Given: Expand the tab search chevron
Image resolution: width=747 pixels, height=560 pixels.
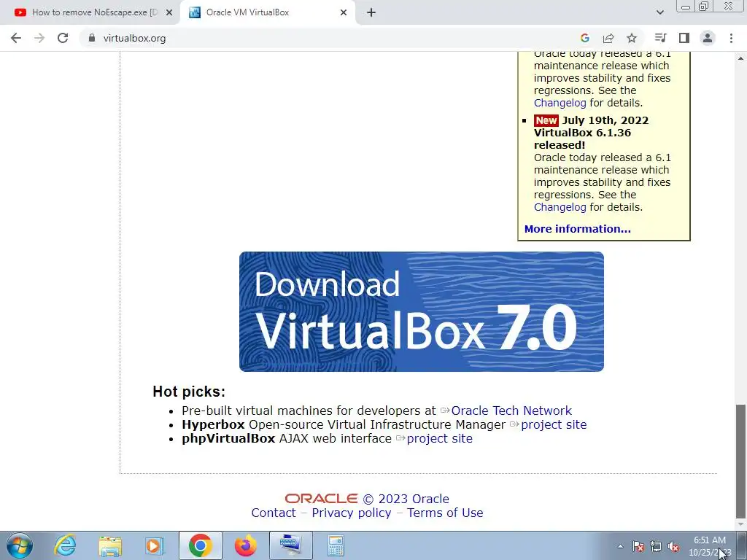Looking at the screenshot, I should point(659,12).
